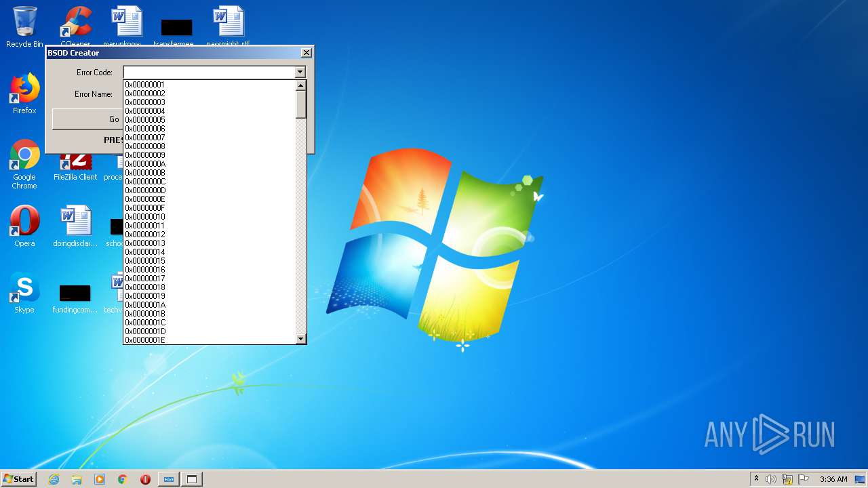Open the fundingcom... black file icon
Image resolution: width=868 pixels, height=488 pixels.
pyautogui.click(x=75, y=299)
